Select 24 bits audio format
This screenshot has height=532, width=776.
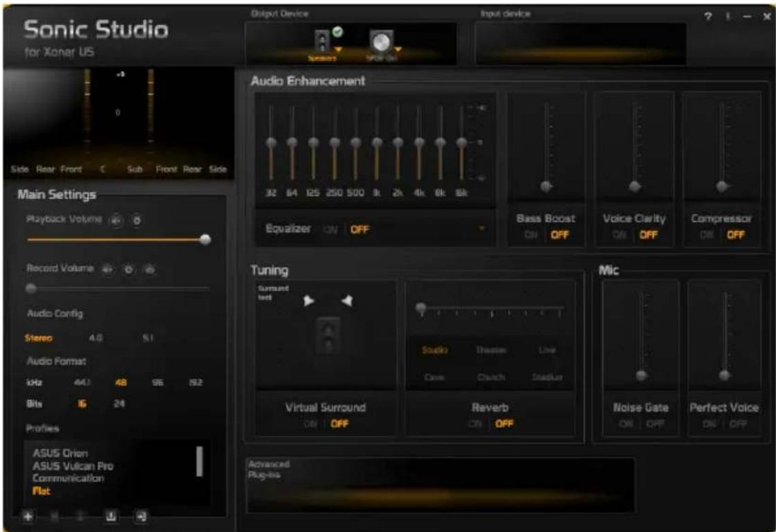[119, 404]
